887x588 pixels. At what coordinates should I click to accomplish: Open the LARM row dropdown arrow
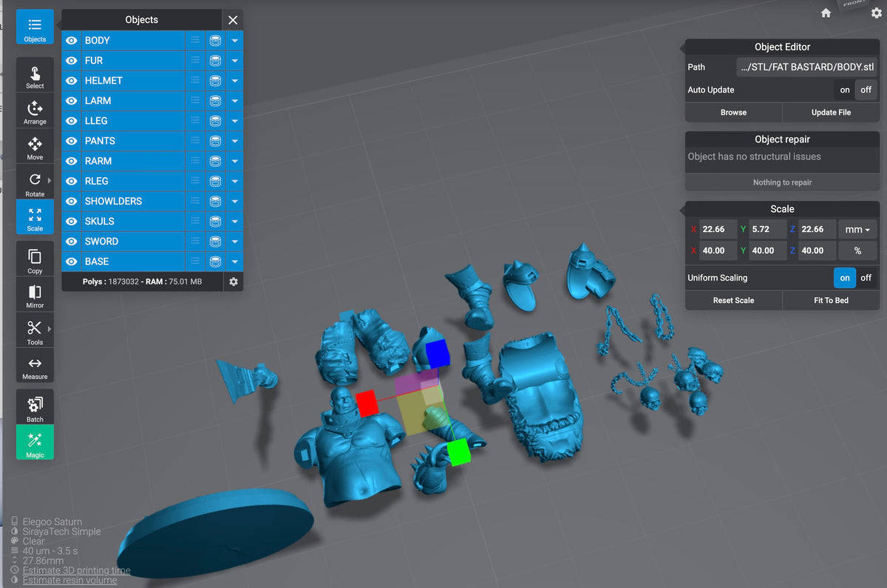(234, 100)
